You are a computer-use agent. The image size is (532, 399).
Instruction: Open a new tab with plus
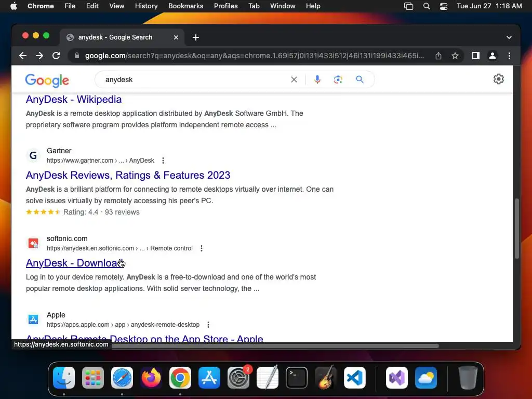196,37
